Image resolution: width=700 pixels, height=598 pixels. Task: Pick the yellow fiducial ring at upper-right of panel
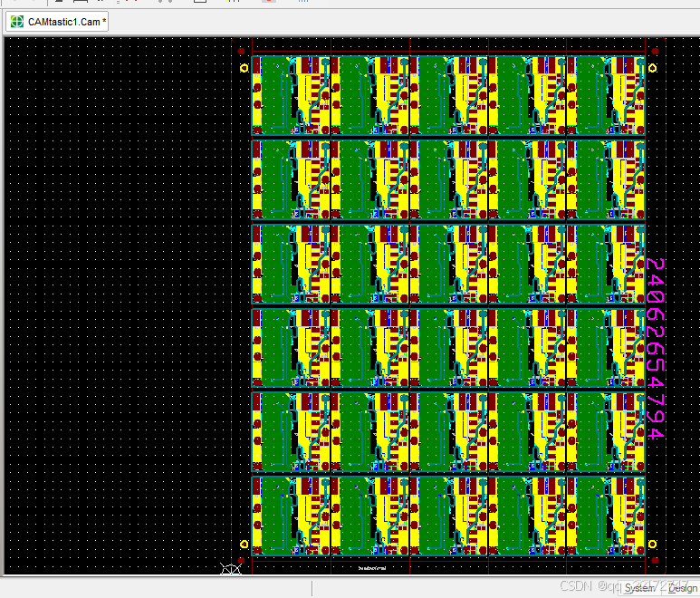click(652, 68)
